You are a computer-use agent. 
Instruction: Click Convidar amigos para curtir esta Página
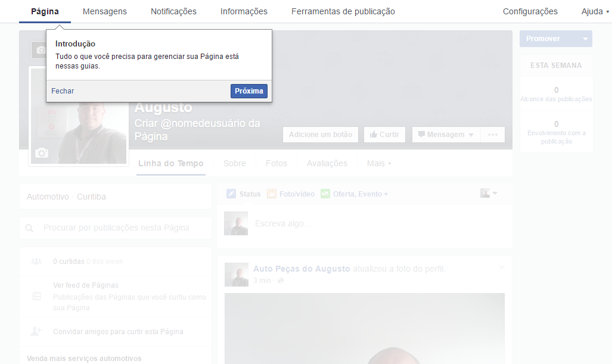pos(118,332)
